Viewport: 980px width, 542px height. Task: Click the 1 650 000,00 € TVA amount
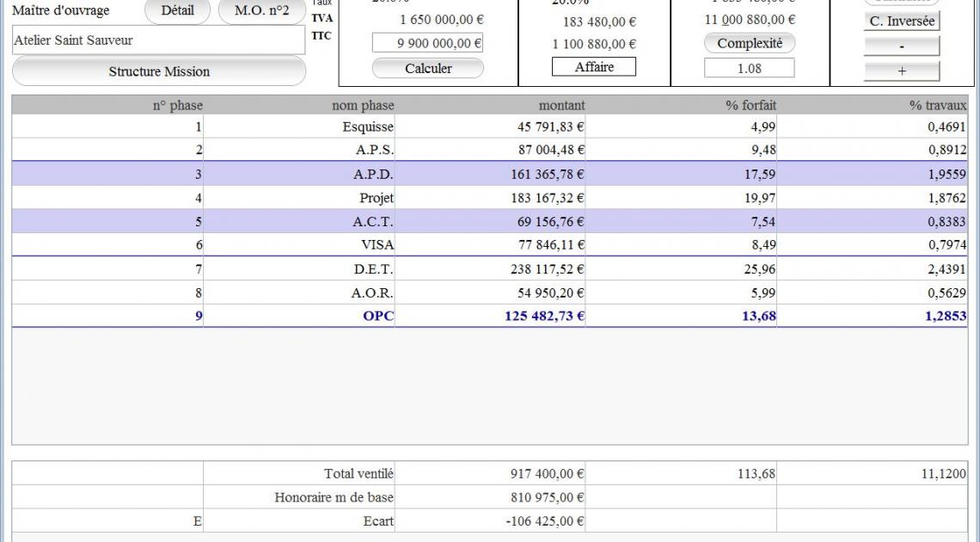(442, 20)
